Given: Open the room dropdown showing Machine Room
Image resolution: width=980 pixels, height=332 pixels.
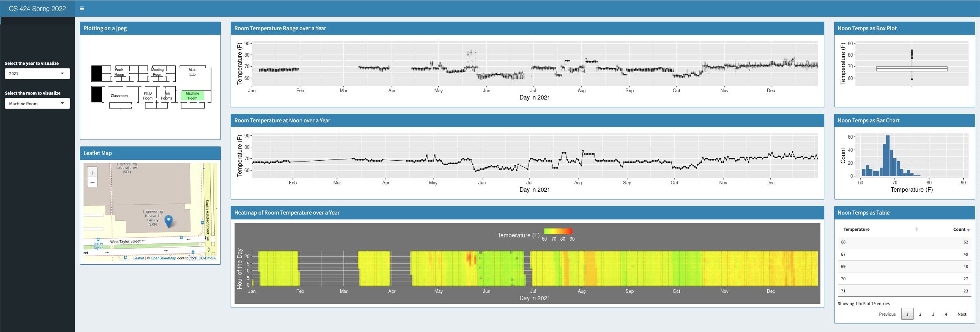Looking at the screenshot, I should [x=37, y=104].
